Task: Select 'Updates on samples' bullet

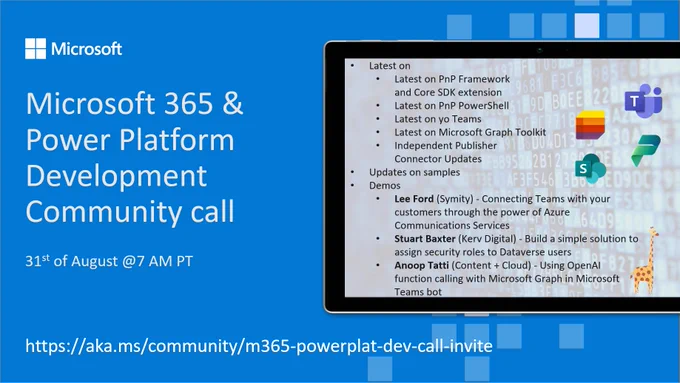Action: tap(415, 172)
